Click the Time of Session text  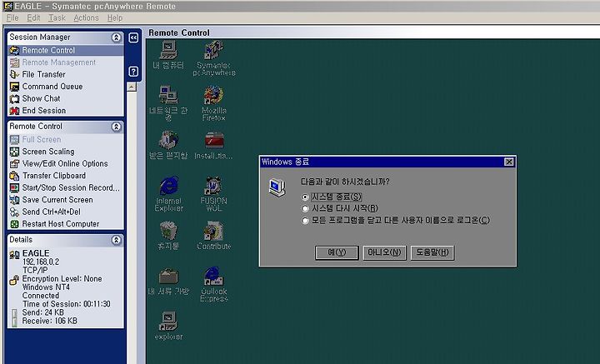67,304
